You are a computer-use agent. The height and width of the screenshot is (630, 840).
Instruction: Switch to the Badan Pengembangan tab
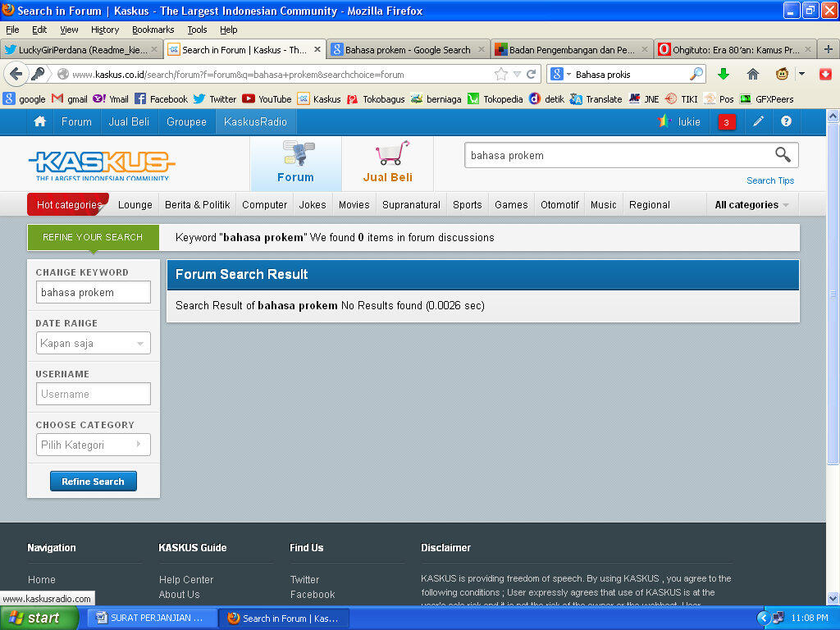[x=572, y=50]
